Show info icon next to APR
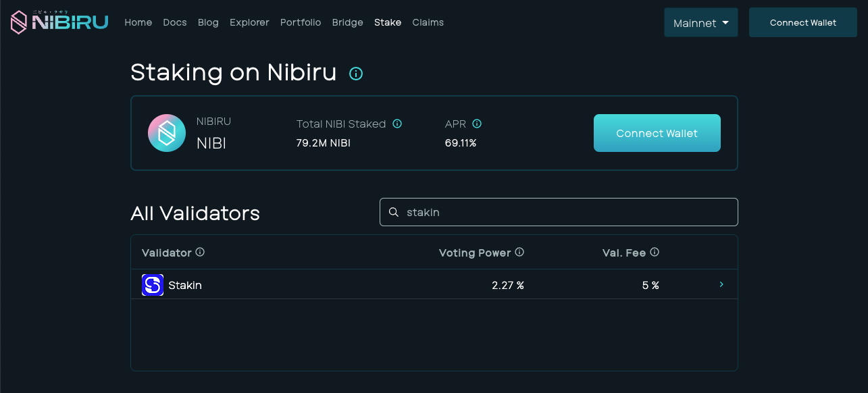Screen dimensions: 868x393 [477, 124]
